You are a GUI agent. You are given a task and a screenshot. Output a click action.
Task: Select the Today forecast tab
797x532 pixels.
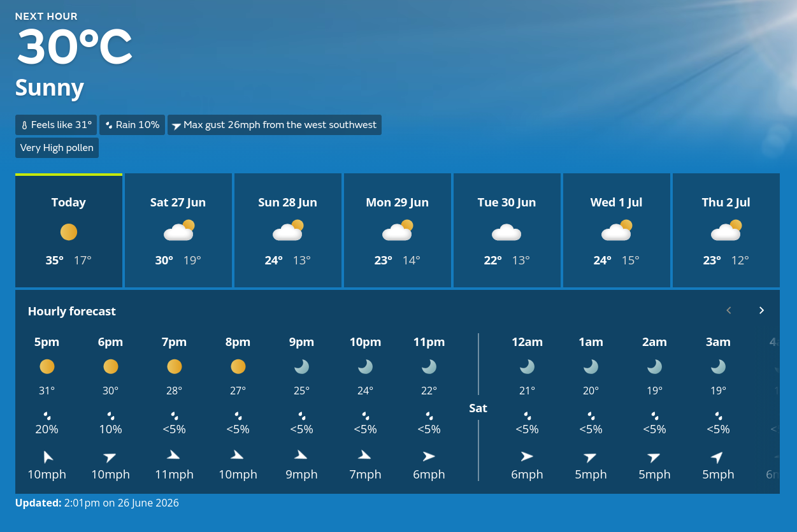coord(69,230)
